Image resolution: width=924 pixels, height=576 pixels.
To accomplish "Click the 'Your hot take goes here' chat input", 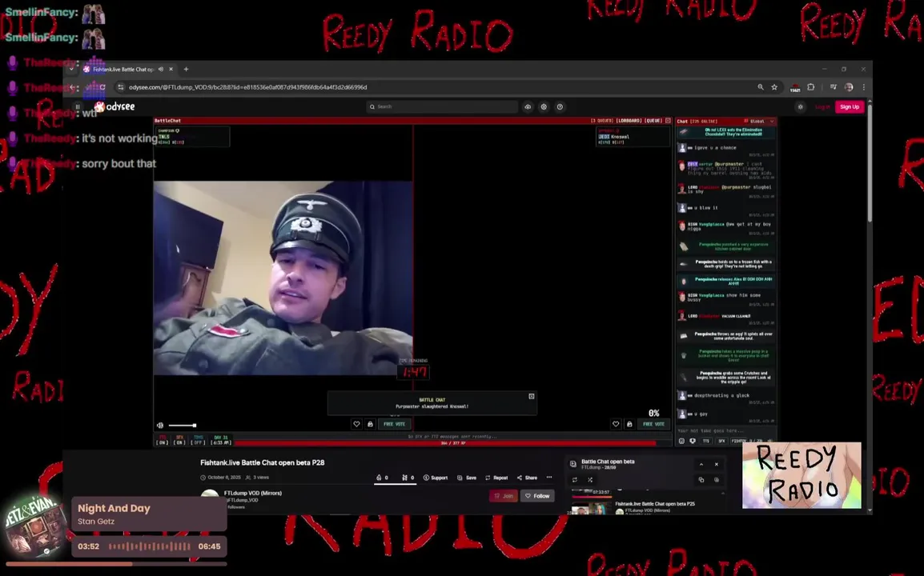I will 725,430.
